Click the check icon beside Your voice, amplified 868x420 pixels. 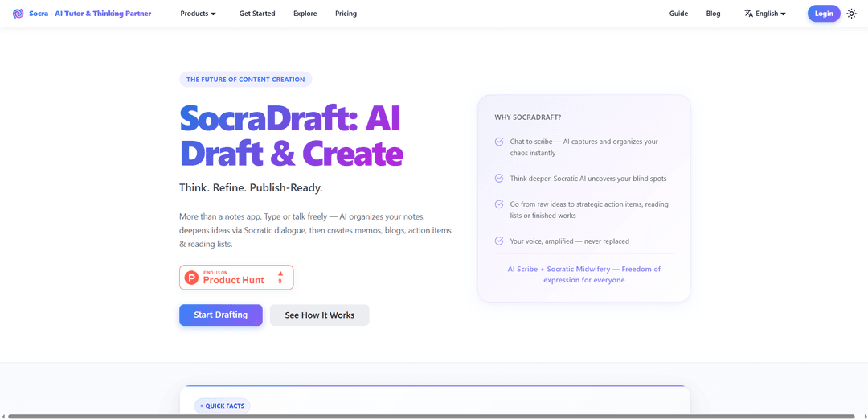tap(499, 241)
